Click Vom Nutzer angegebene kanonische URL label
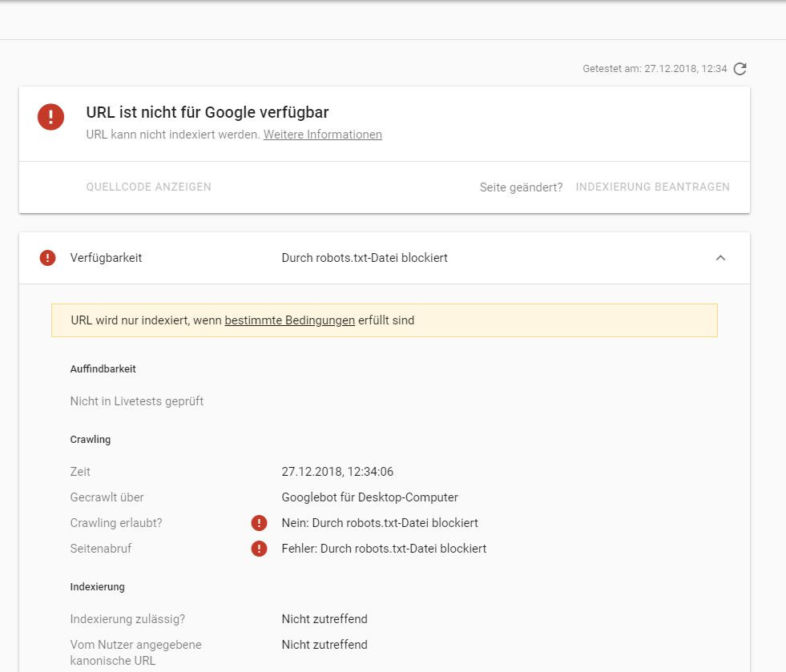 click(136, 653)
